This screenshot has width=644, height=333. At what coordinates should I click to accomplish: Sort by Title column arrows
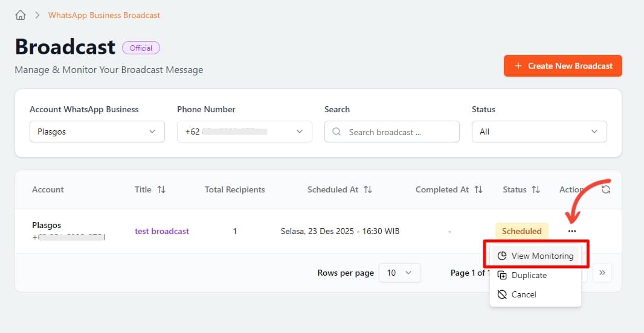(x=161, y=189)
